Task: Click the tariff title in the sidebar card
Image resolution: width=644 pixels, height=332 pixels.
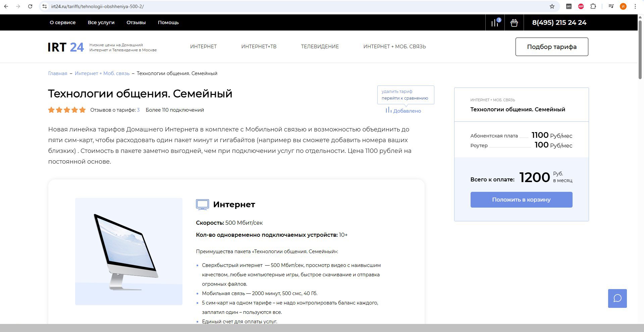Action: (x=518, y=109)
